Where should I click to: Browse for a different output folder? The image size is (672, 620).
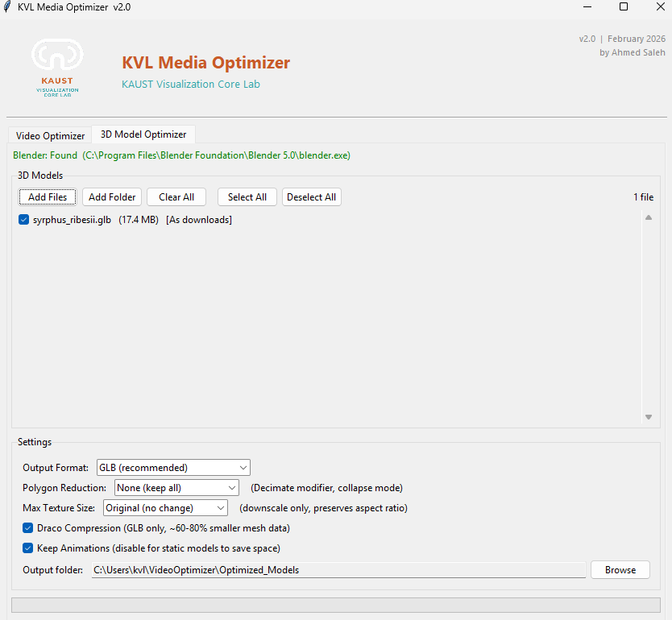(620, 569)
